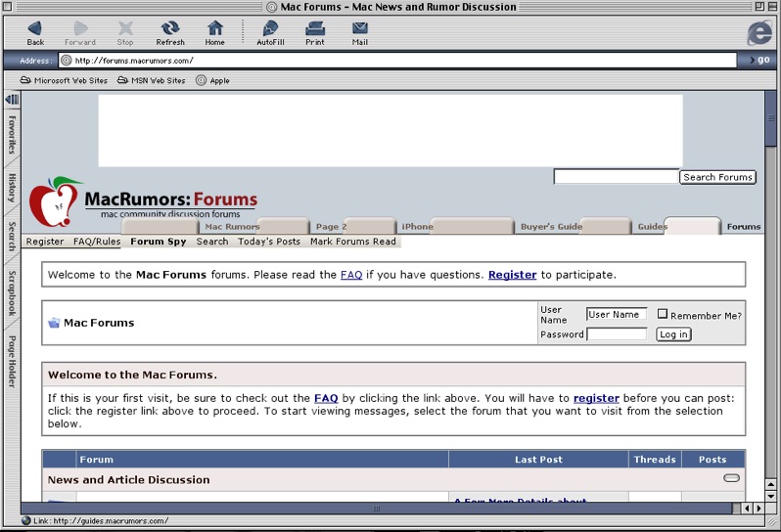Screen dimensions: 781x532
Task: Click the Forward arrow toolbar icon
Action: pyautogui.click(x=80, y=28)
